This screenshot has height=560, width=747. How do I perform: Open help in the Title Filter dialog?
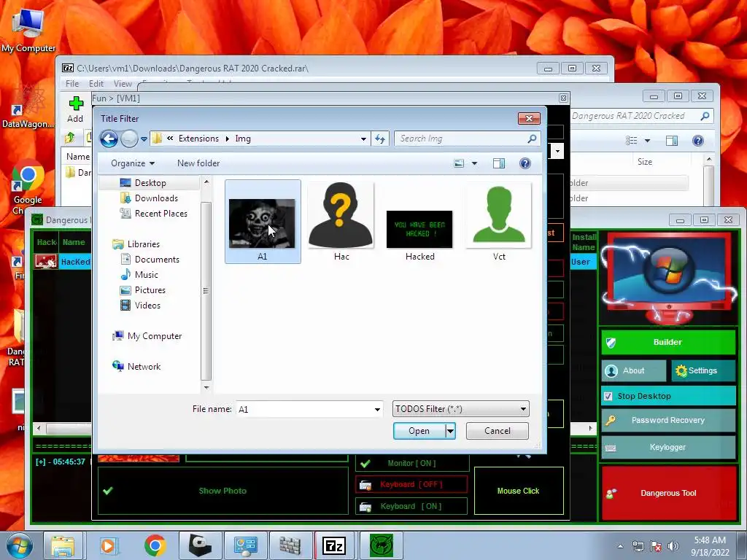coord(525,163)
